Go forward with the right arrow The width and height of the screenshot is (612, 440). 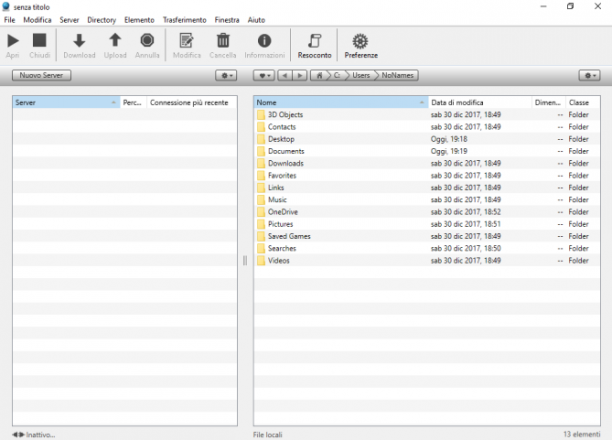(x=300, y=75)
